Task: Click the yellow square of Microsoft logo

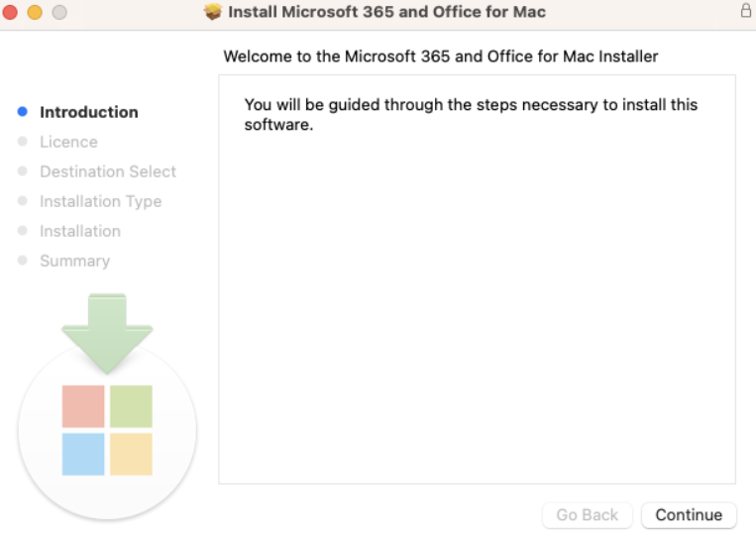Action: click(131, 454)
